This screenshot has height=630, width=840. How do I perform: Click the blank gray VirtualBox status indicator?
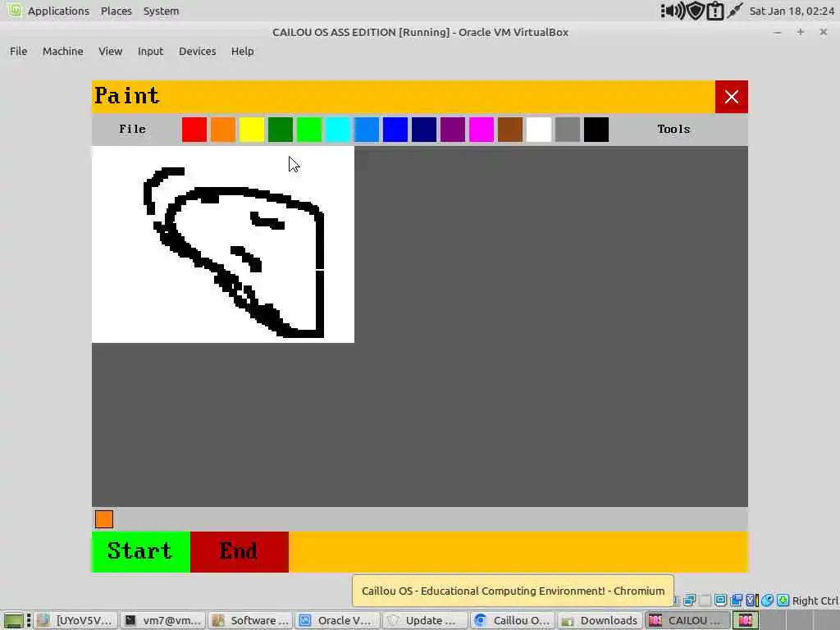[x=705, y=600]
